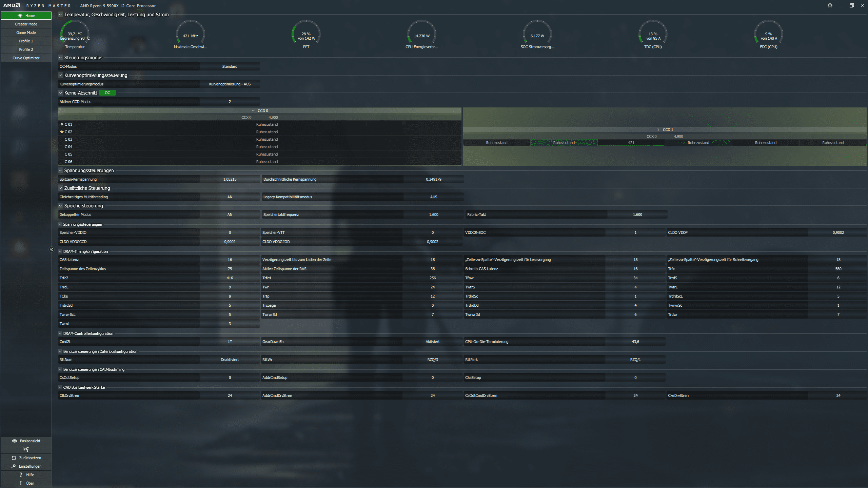
Task: Click the SOC Stromversorgung gauge
Action: 537,34
